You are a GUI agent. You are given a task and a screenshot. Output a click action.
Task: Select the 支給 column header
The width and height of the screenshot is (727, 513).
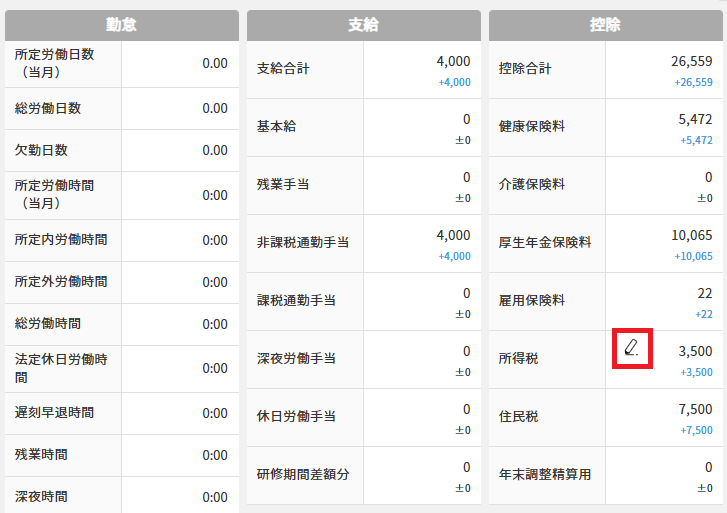click(x=363, y=25)
